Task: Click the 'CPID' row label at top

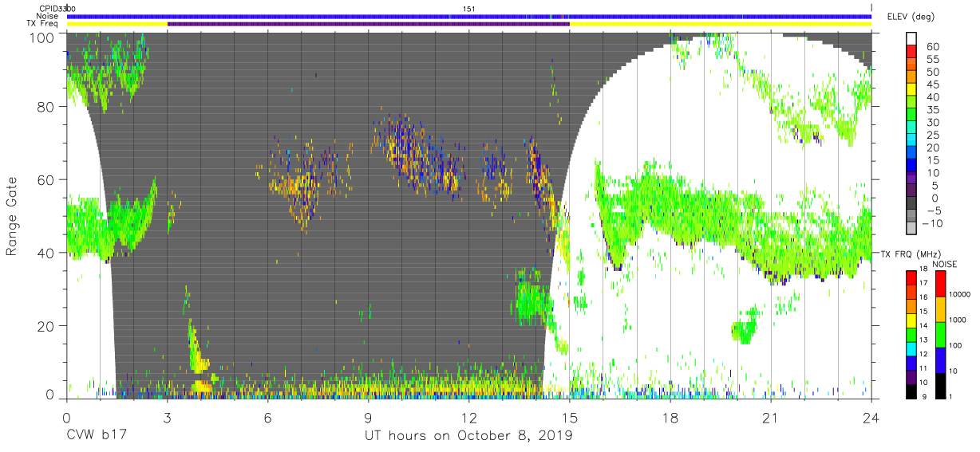Action: (49, 9)
